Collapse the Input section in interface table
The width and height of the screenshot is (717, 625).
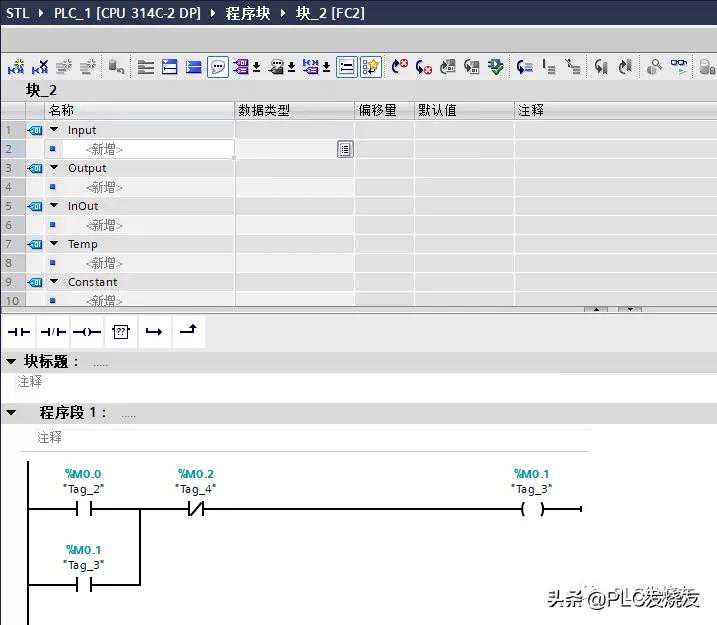(54, 130)
